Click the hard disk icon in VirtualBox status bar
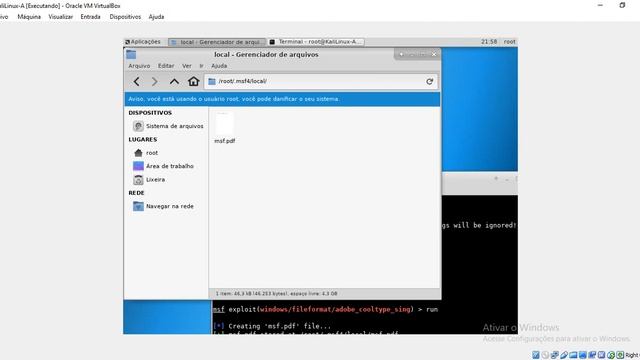640x360 pixels. 536,355
